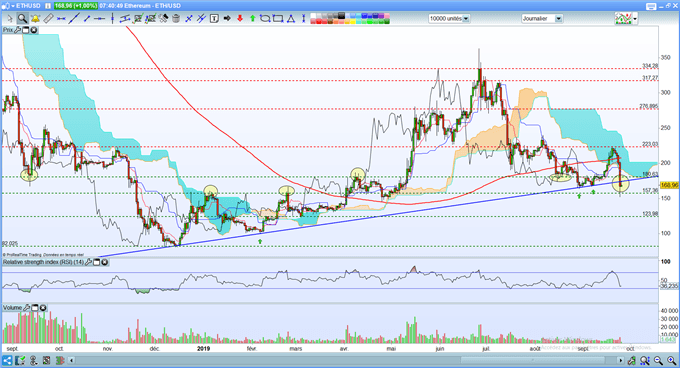Select the text annotation T tool
This screenshot has height=368, width=680.
(214, 19)
